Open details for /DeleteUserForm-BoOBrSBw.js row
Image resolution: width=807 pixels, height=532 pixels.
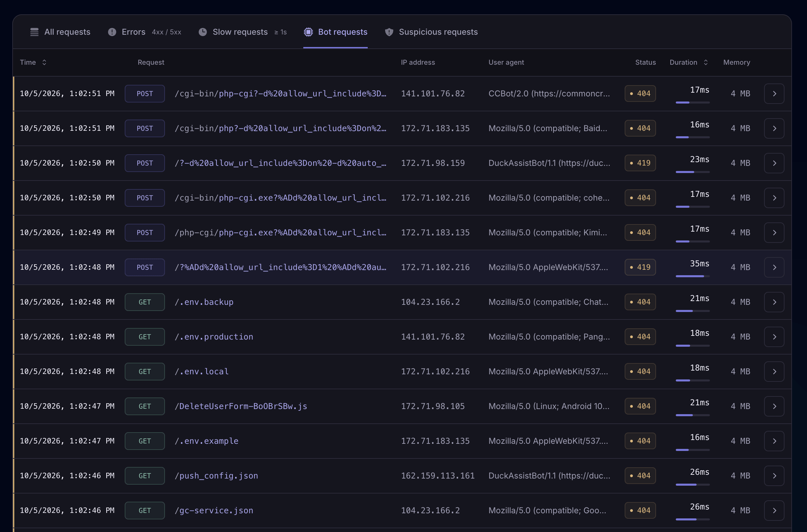coord(774,406)
